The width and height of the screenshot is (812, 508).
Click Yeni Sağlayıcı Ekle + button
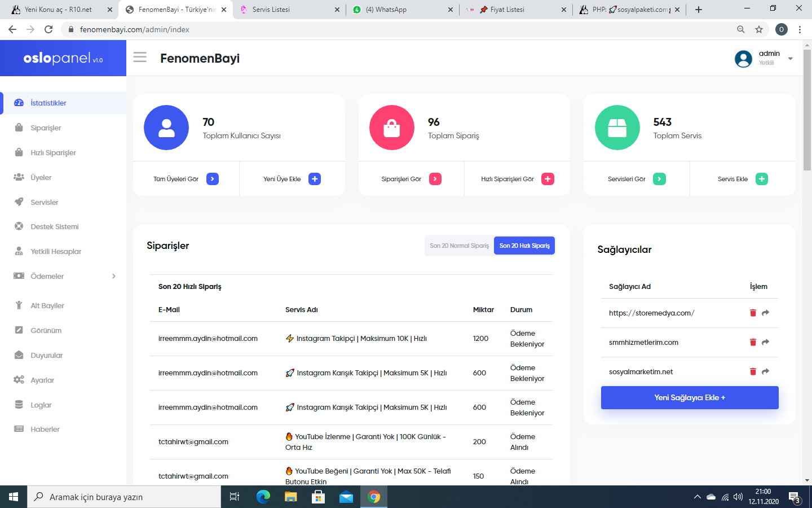[690, 397]
